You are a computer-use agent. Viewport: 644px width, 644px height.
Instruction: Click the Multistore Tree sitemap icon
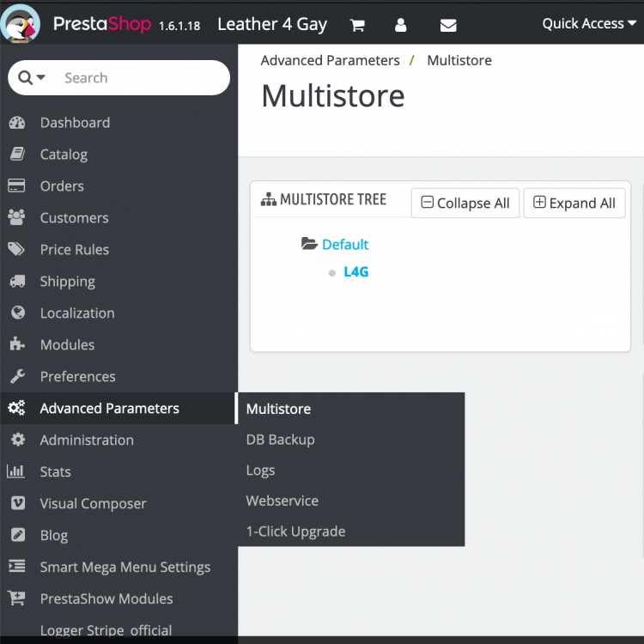pos(268,199)
